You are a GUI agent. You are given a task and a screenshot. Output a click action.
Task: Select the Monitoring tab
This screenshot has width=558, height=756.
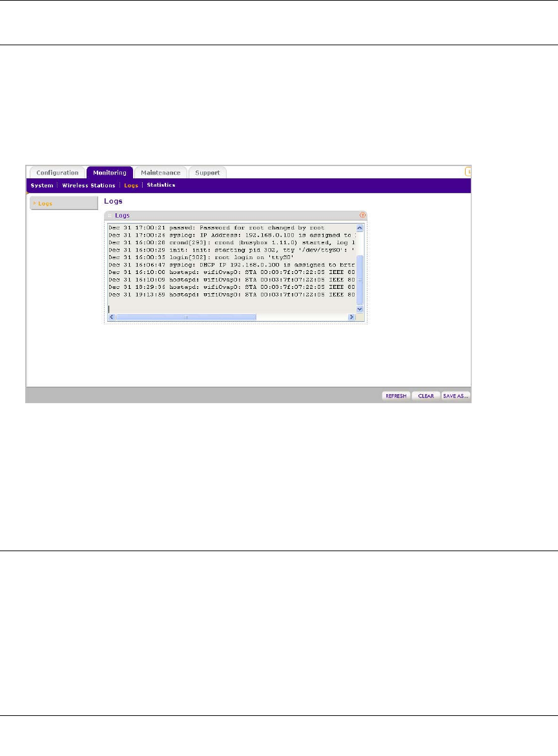[x=109, y=173]
